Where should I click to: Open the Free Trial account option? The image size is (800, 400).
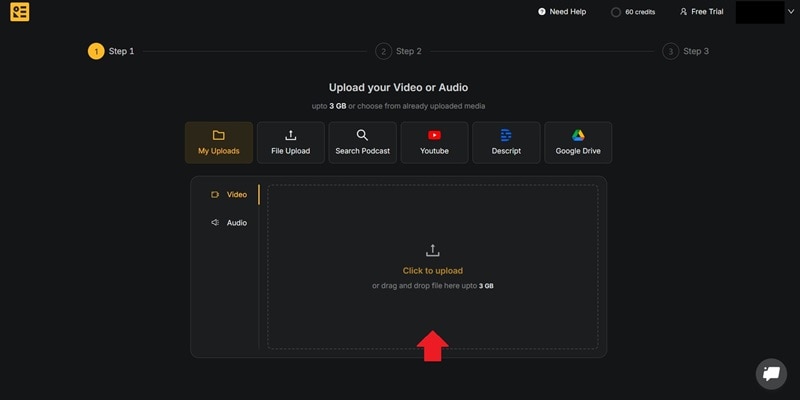point(702,12)
